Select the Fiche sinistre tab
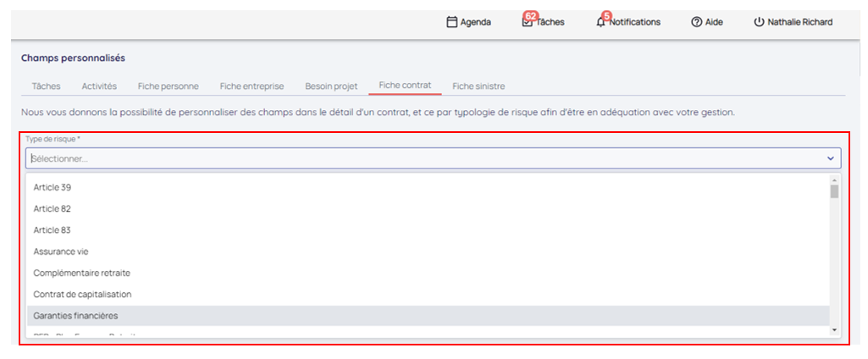 (478, 86)
